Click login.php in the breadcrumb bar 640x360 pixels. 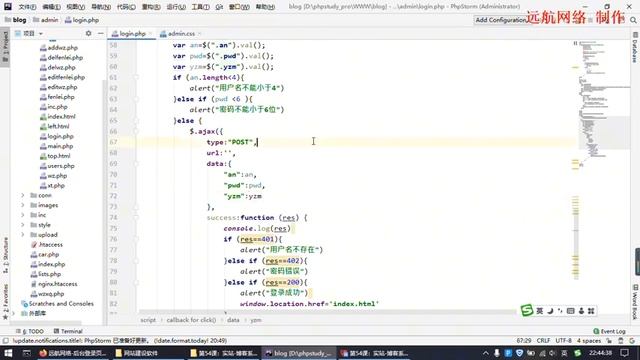point(82,20)
